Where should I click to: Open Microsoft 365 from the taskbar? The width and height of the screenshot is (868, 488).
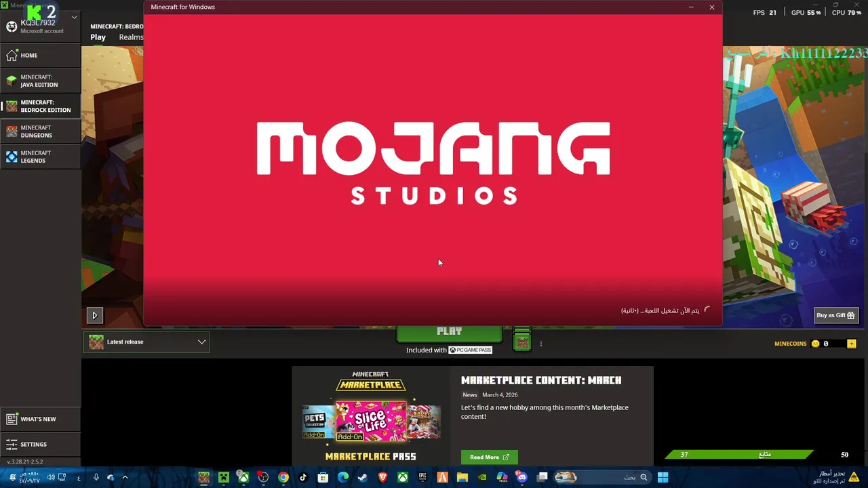502,477
